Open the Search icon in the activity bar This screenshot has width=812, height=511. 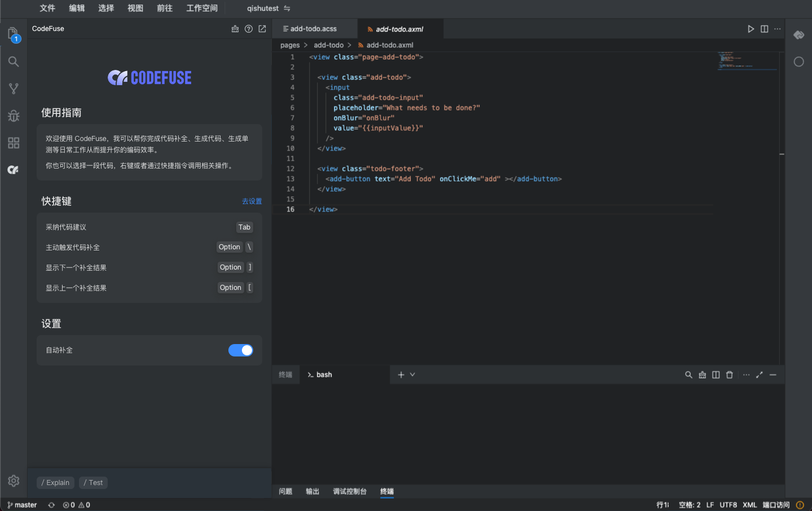[14, 61]
